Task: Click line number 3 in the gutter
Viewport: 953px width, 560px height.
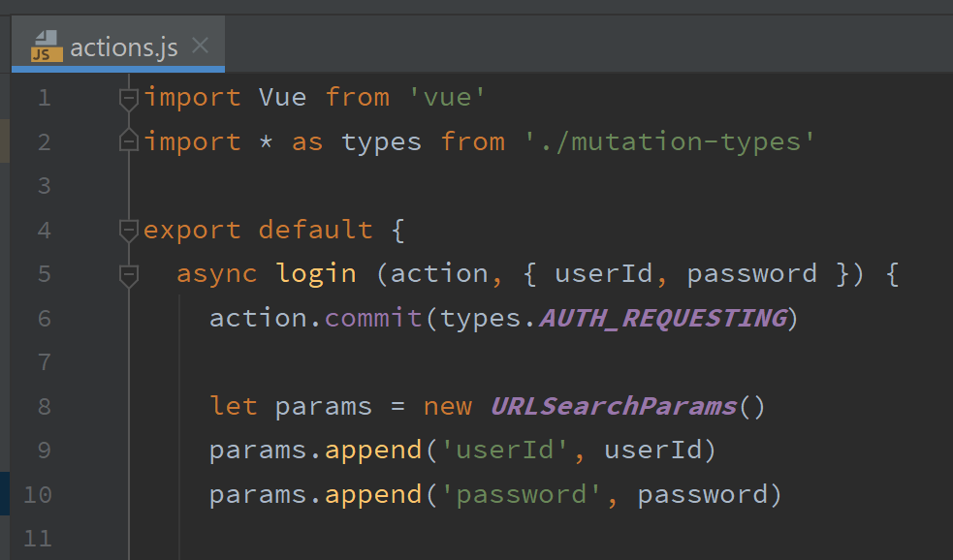Action: pyautogui.click(x=45, y=186)
